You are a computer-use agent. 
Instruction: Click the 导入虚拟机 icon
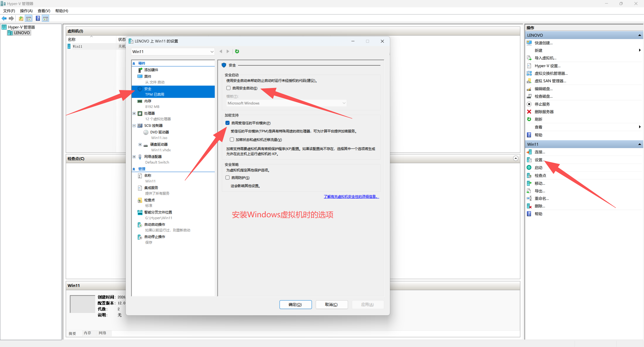[x=529, y=58]
